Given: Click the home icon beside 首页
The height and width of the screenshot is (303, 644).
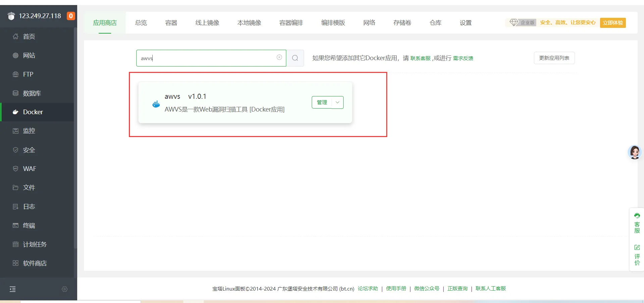Looking at the screenshot, I should (15, 36).
